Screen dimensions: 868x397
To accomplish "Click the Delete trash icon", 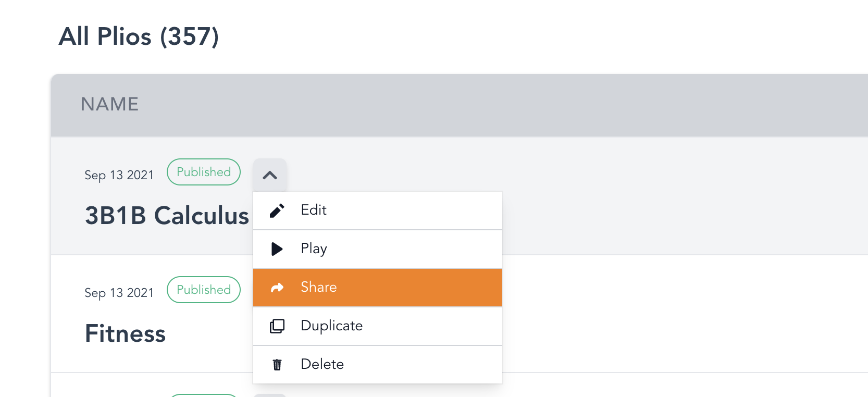I will 277,365.
